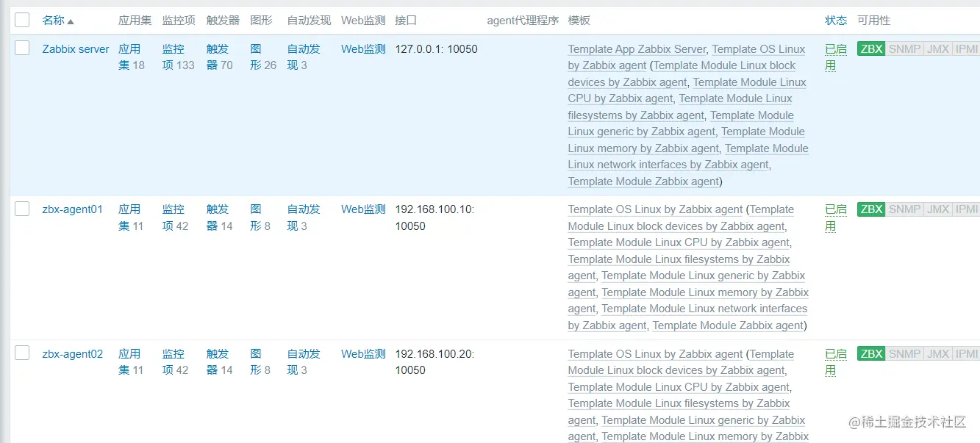
Task: Open 图形 8 for zbx-agent01
Action: (260, 217)
